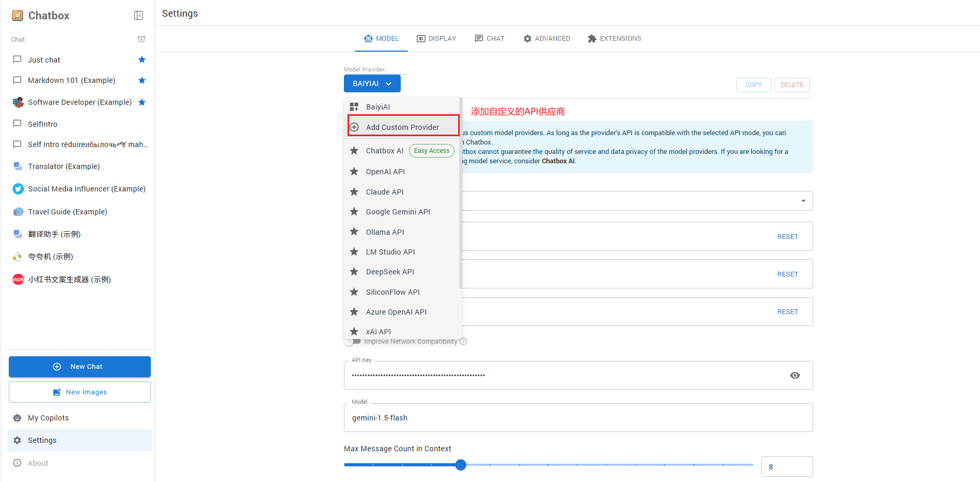
Task: Click the star icon beside Ollama API
Action: tap(354, 232)
